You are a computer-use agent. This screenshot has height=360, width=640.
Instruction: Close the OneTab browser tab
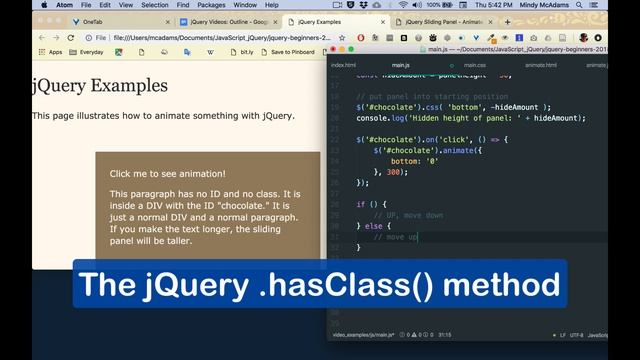(x=167, y=22)
